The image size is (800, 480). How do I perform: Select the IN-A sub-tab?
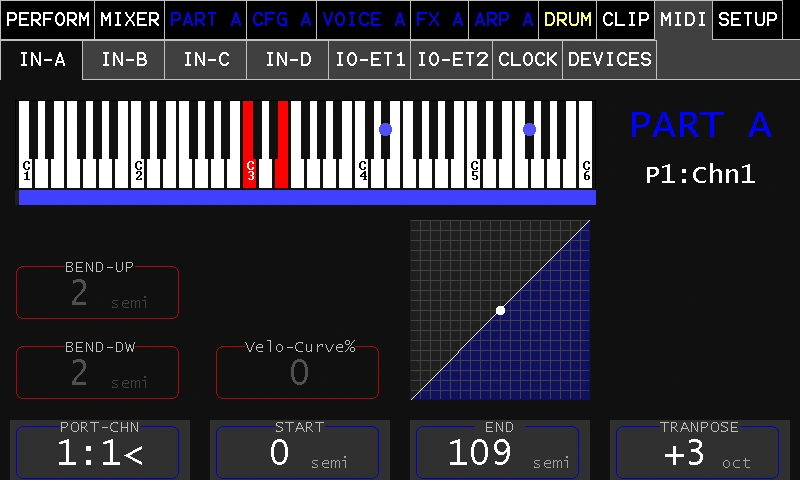tap(42, 60)
